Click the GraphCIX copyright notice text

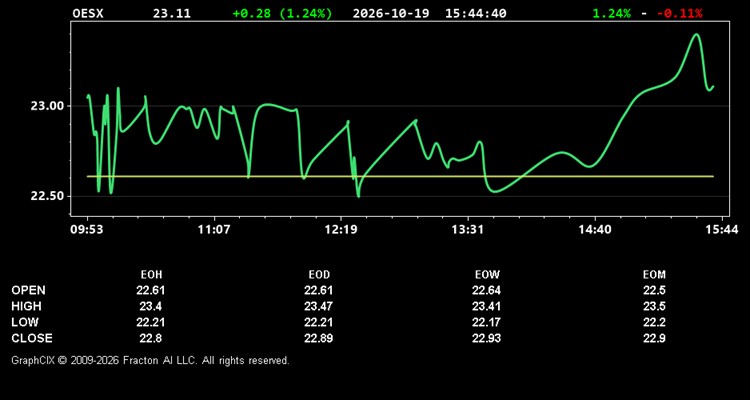pos(150,360)
